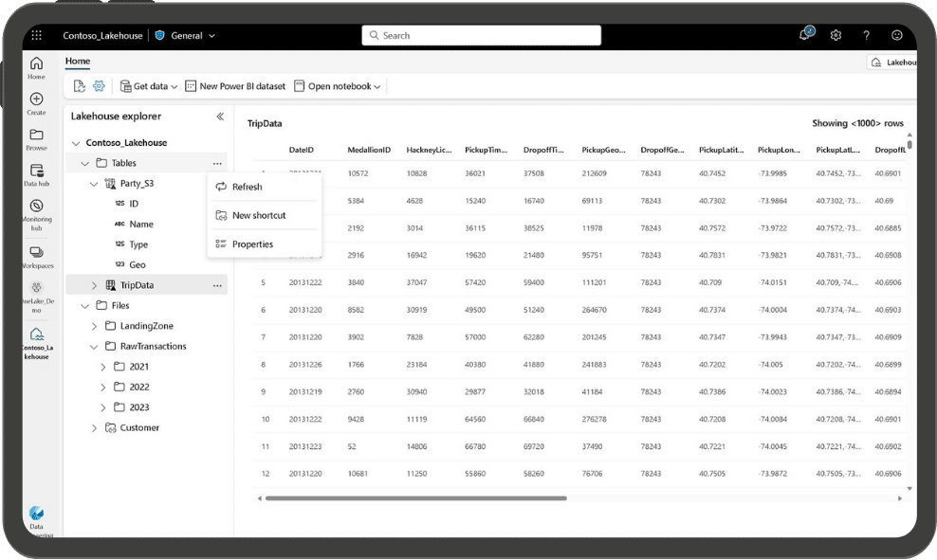The height and width of the screenshot is (560, 937).
Task: Expand the Customer shortcut folder
Action: click(94, 427)
